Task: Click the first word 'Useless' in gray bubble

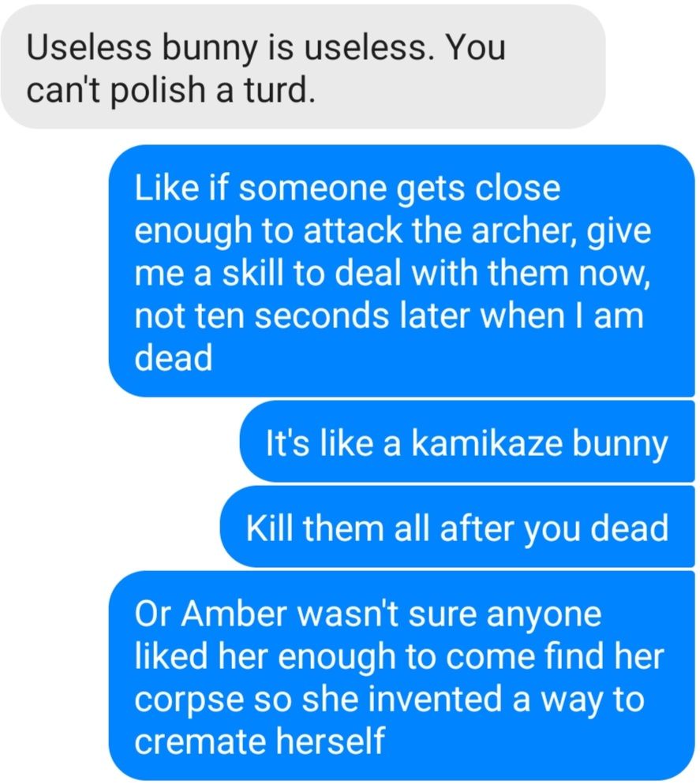Action: point(89,47)
